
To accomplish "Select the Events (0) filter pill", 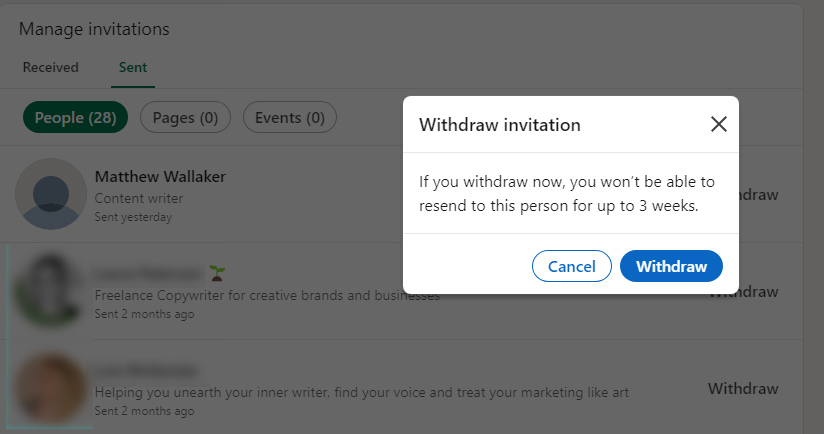I will coord(289,118).
